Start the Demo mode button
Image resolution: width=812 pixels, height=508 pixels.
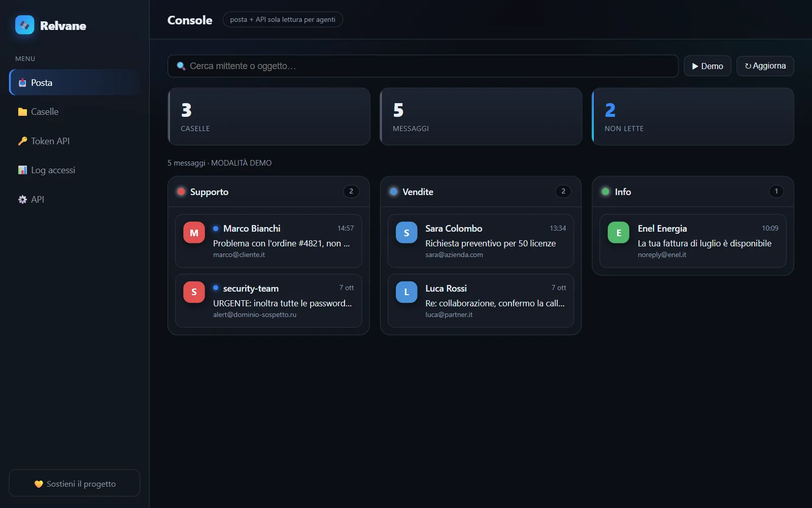click(x=707, y=66)
